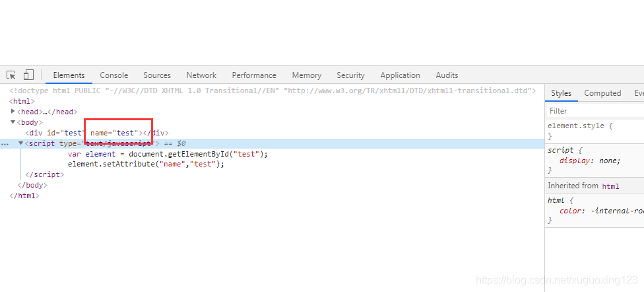Viewport: 644px width, 292px height.
Task: Click the Filter styles input field
Action: [595, 111]
